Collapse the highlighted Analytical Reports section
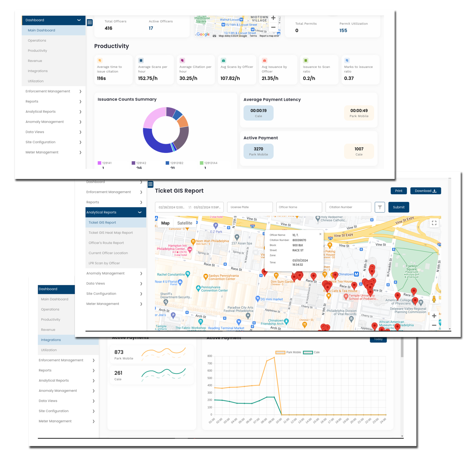 pos(140,212)
